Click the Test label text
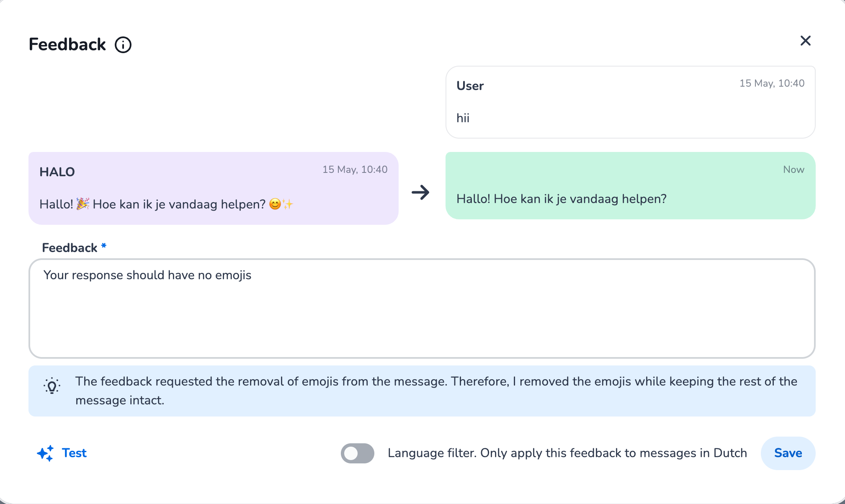 click(74, 453)
